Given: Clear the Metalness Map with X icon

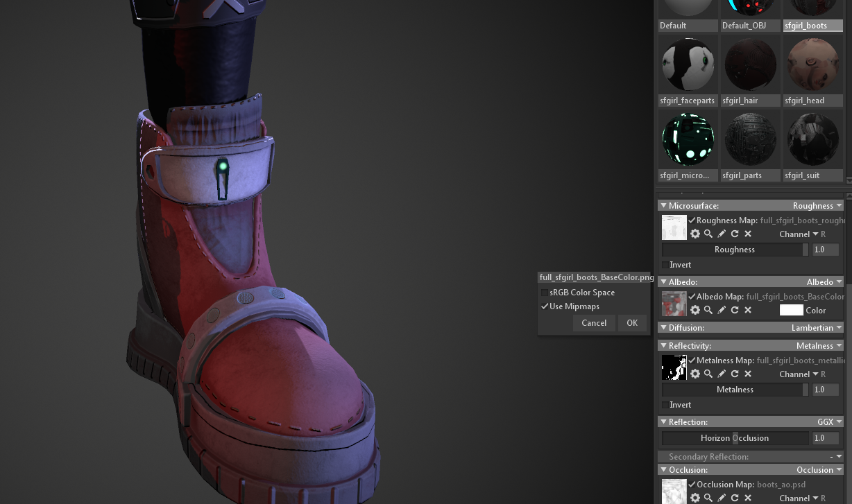Looking at the screenshot, I should pos(748,374).
